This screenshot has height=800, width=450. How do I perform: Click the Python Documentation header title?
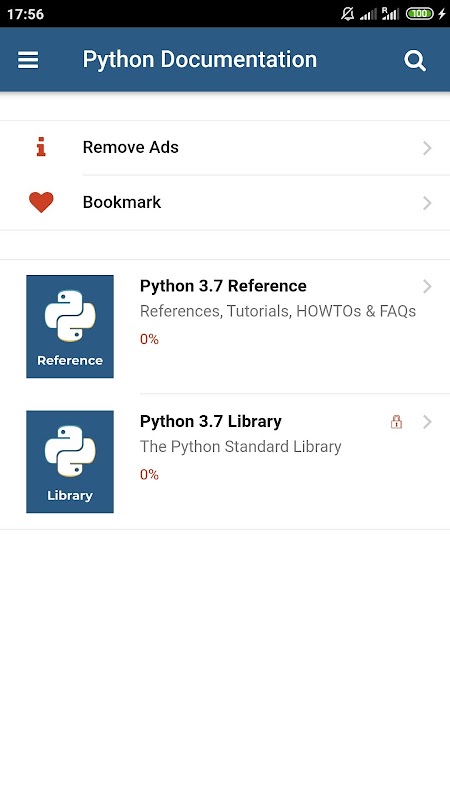point(199,60)
